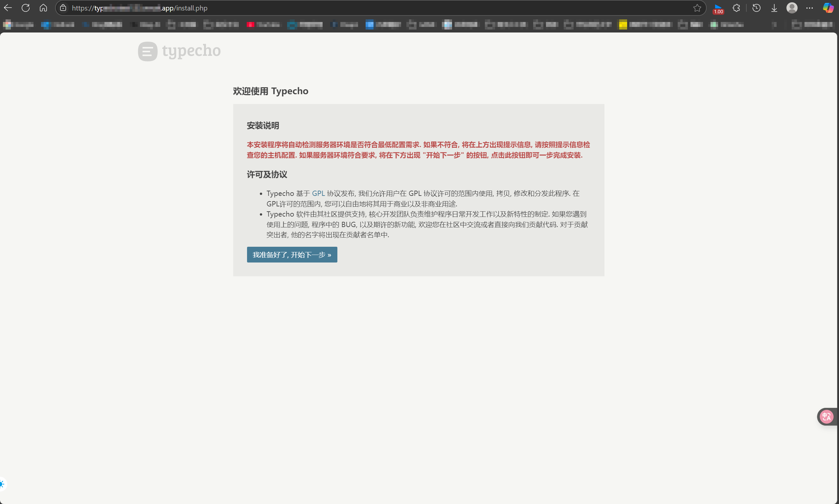839x504 pixels.
Task: Open browser history panel
Action: click(757, 8)
